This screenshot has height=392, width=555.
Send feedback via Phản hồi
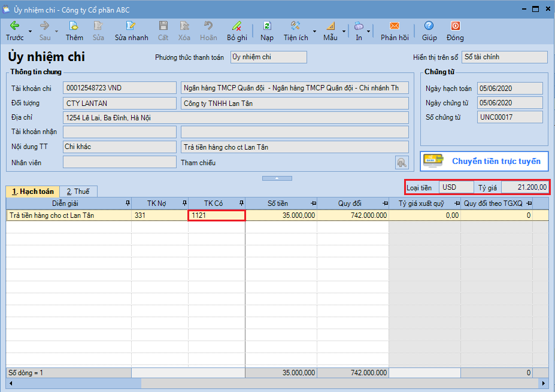(395, 31)
